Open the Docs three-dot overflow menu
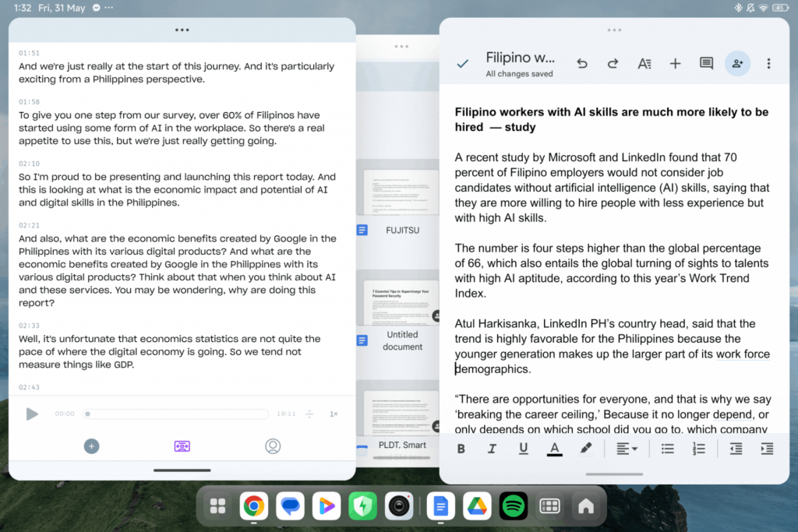798x532 pixels. [768, 64]
